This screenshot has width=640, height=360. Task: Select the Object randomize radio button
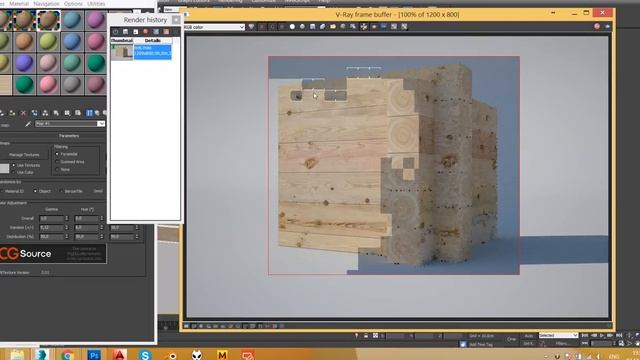pos(35,191)
